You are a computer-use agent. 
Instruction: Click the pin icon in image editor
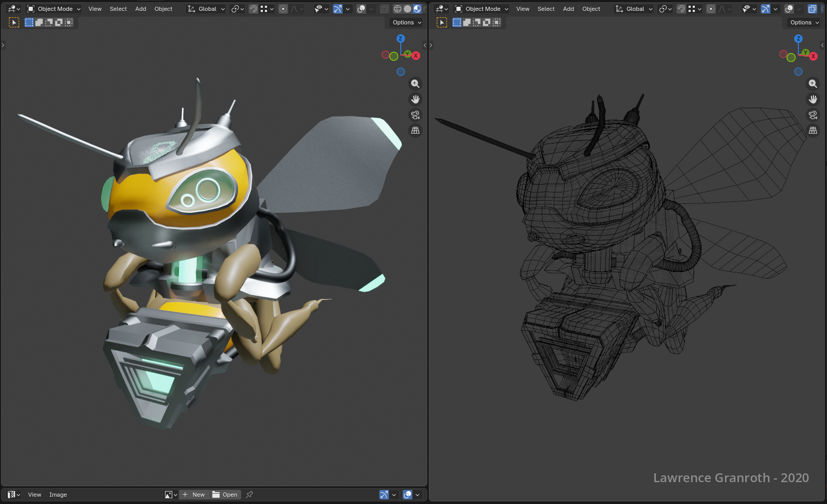(x=249, y=495)
